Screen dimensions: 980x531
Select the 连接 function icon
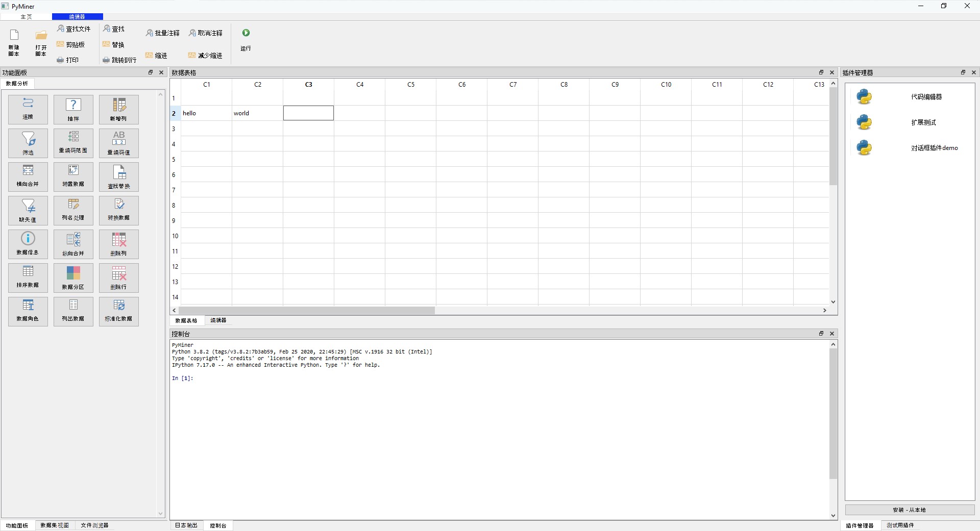(28, 109)
